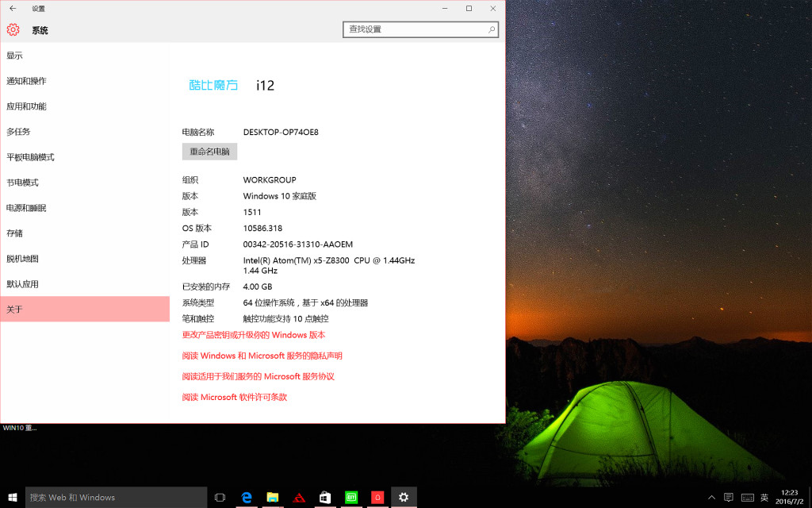Click the 系统 heading text
This screenshot has width=812, height=508.
[x=40, y=30]
